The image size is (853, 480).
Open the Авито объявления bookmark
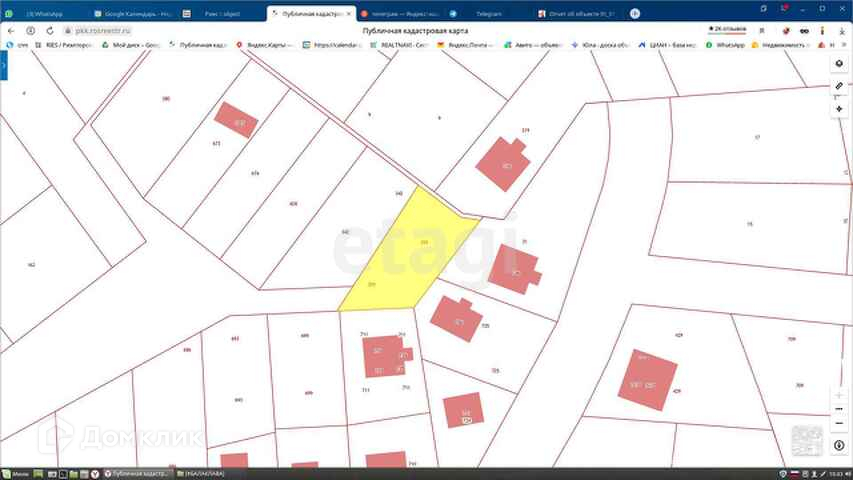coord(533,45)
